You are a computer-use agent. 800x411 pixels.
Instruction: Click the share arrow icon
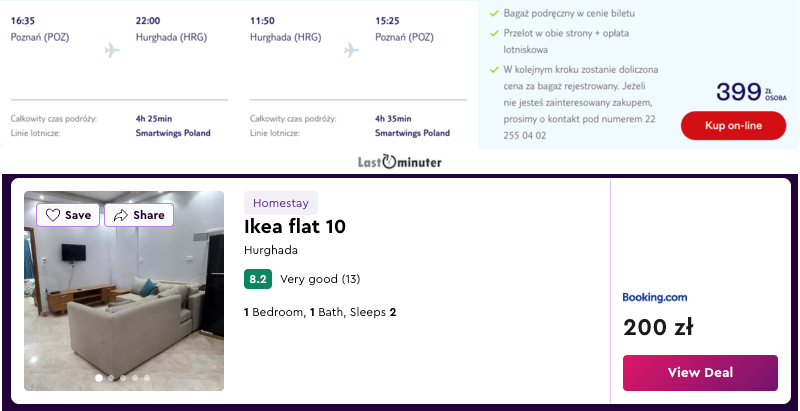[121, 215]
